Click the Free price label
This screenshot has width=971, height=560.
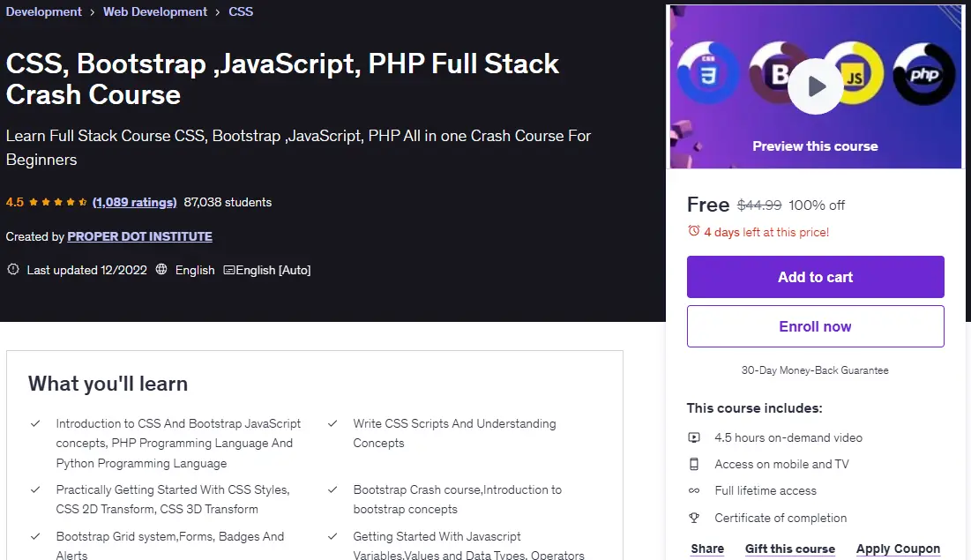[708, 205]
